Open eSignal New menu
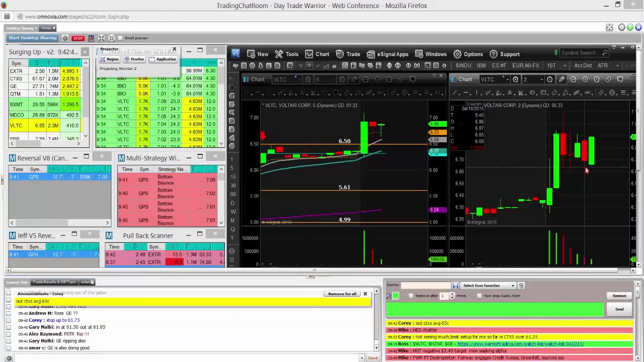 click(x=257, y=54)
